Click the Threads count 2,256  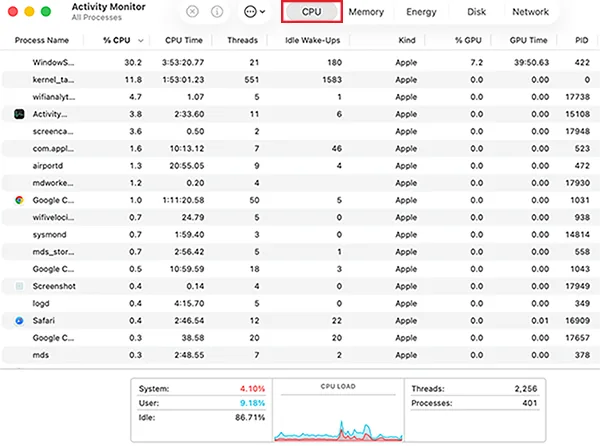click(526, 389)
